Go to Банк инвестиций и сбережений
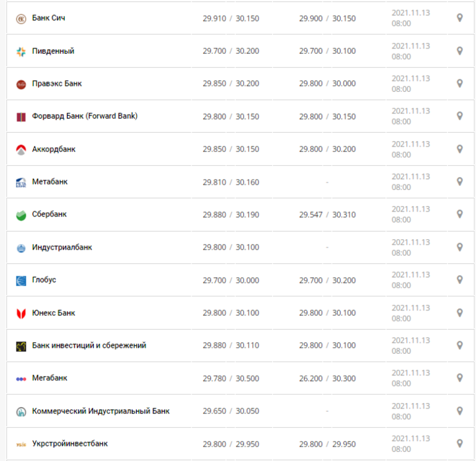Screen dimensions: 476x461 point(89,346)
